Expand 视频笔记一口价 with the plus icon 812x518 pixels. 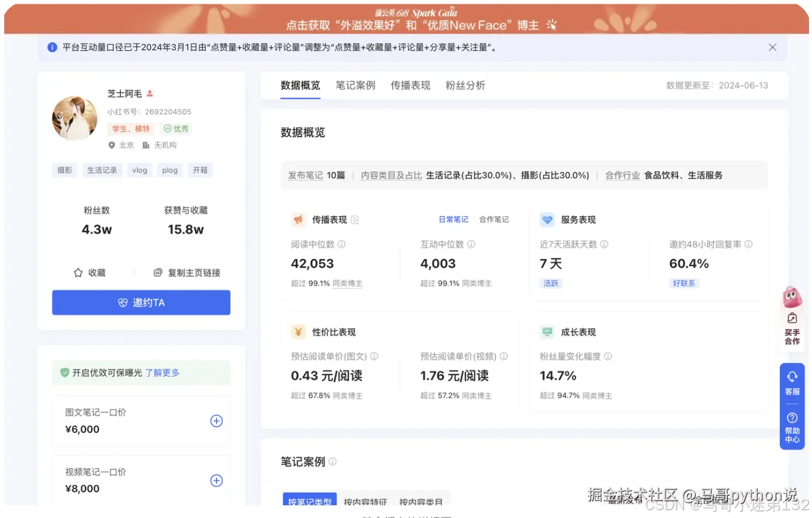216,480
